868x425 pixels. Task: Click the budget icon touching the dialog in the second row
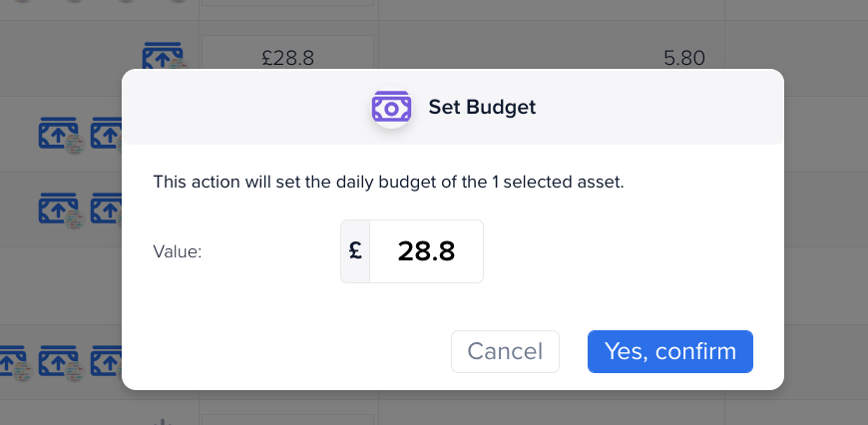tap(107, 133)
